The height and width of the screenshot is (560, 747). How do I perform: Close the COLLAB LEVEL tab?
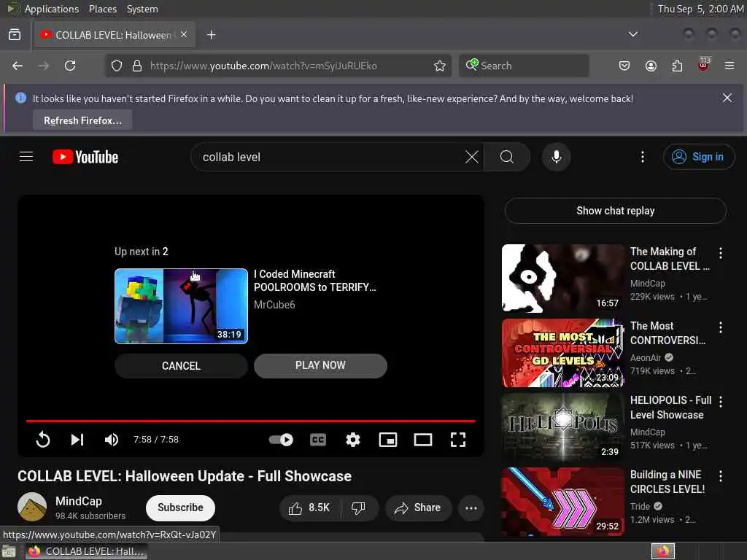[x=184, y=34]
